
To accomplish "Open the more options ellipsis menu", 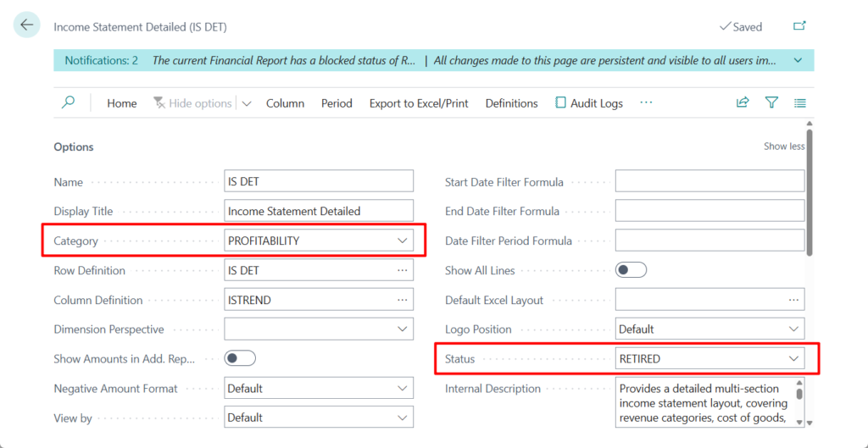I will (x=646, y=102).
